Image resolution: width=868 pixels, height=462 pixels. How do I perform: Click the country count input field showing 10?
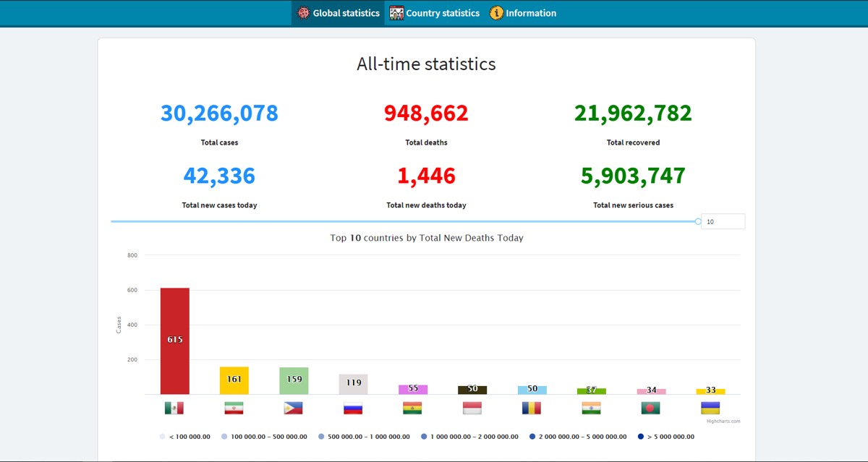[723, 222]
